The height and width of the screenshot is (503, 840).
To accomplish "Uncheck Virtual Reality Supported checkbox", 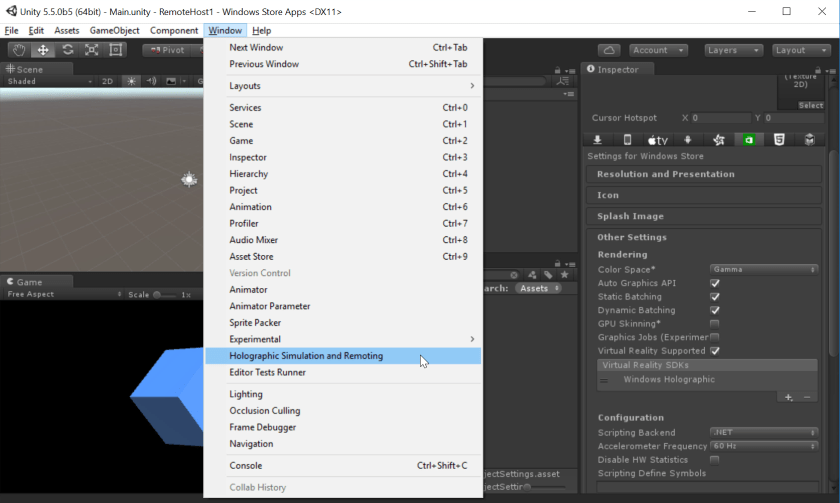I will [x=715, y=351].
